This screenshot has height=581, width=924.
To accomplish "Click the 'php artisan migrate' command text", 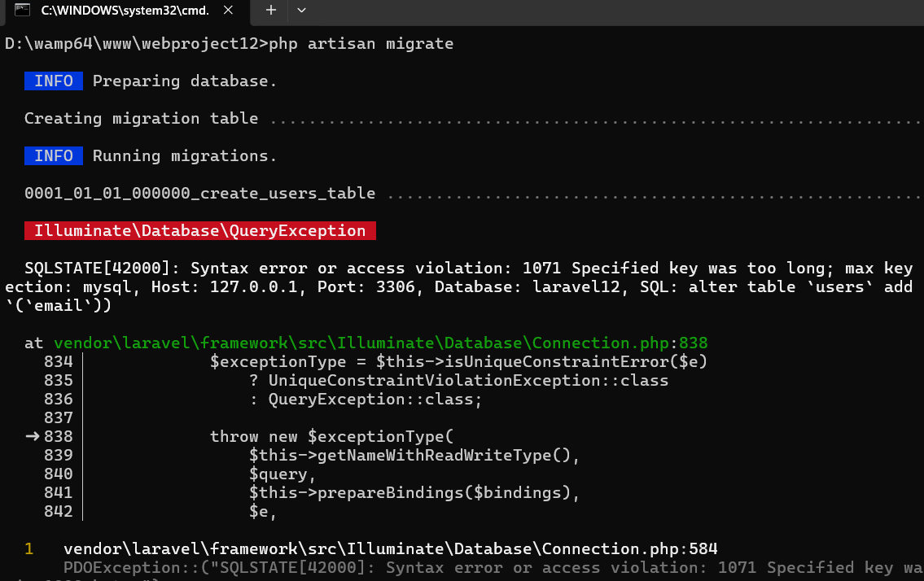I will tap(361, 44).
